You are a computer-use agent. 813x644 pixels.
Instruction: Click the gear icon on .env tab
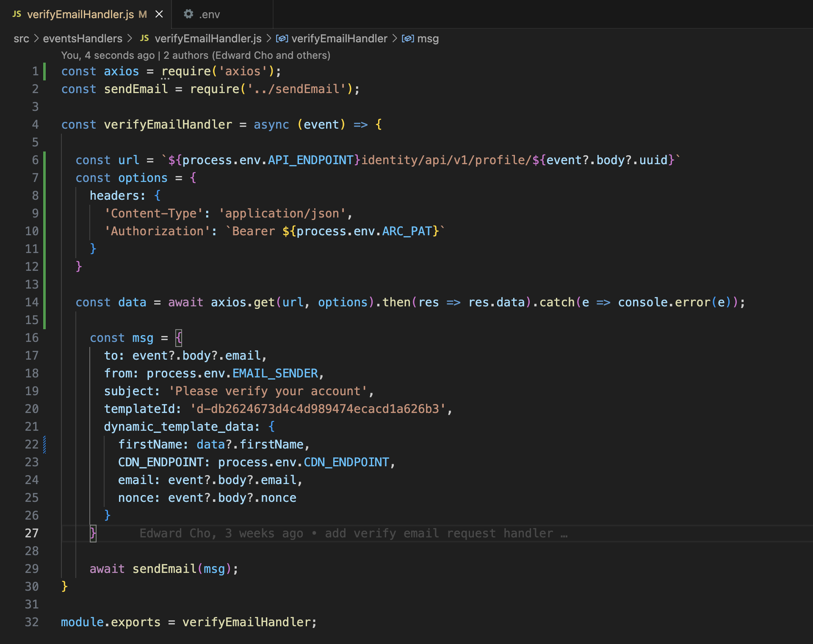click(188, 14)
